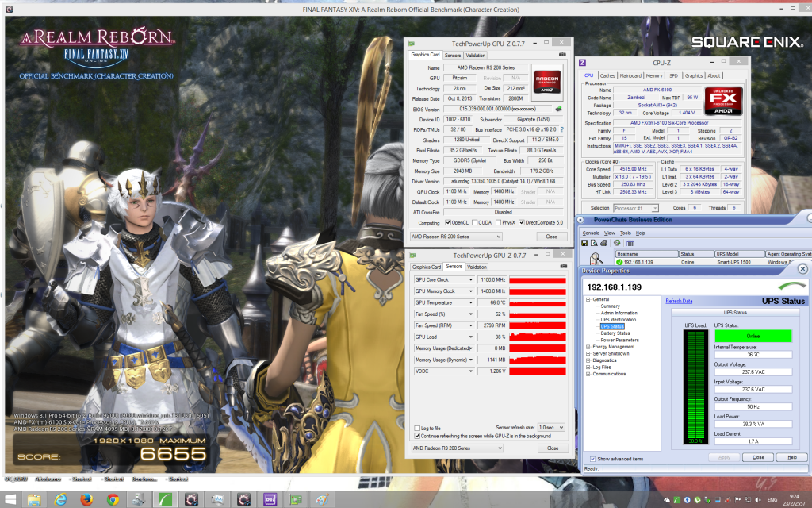Toggle Continue refreshing in background checkbox
The width and height of the screenshot is (812, 508).
417,436
